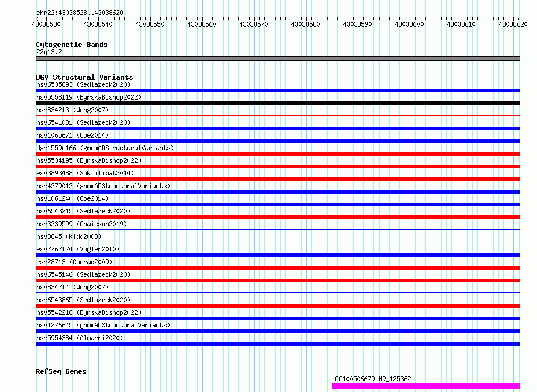Click the nsv6543865 (Sedlazeck2020) label
Screen dimensions: 537x392
point(83,300)
